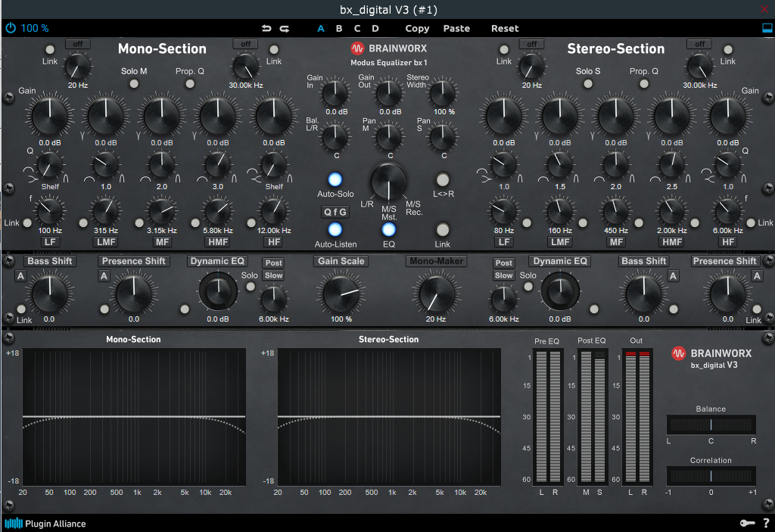Image resolution: width=775 pixels, height=532 pixels.
Task: Toggle the Solo button by Mono Dynamic EQ
Action: [x=251, y=286]
